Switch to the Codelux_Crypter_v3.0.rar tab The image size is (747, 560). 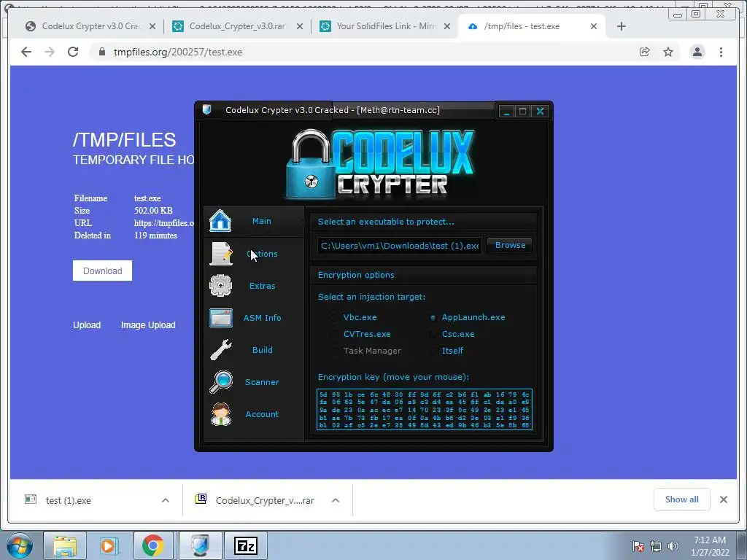coord(237,26)
